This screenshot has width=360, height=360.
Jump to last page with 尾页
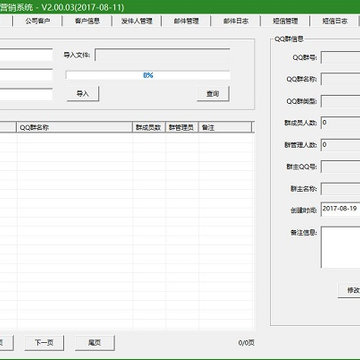(x=95, y=343)
